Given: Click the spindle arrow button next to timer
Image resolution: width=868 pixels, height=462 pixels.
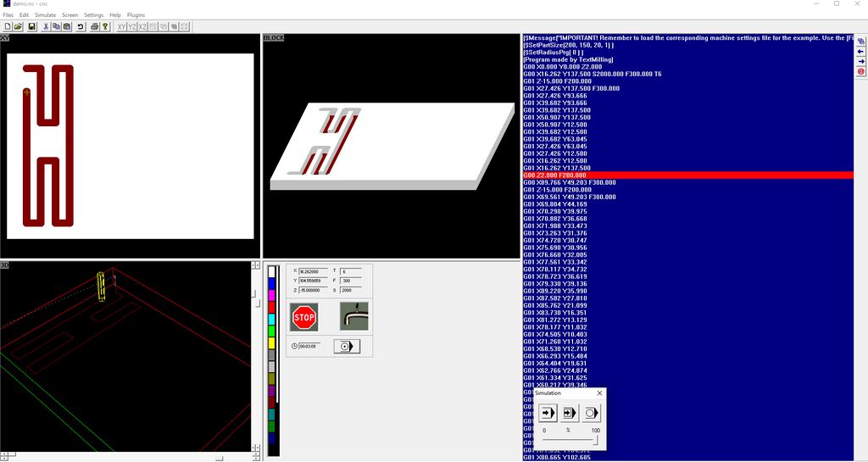Looking at the screenshot, I should click(347, 346).
